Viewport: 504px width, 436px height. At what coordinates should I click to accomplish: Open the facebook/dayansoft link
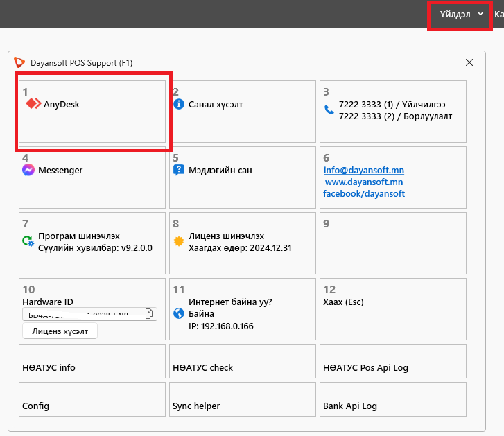pyautogui.click(x=364, y=194)
